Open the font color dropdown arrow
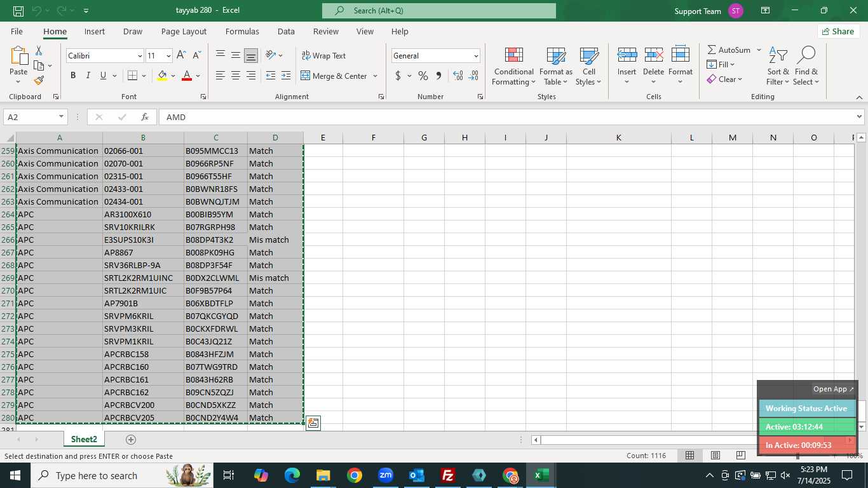The image size is (868, 488). tap(198, 76)
